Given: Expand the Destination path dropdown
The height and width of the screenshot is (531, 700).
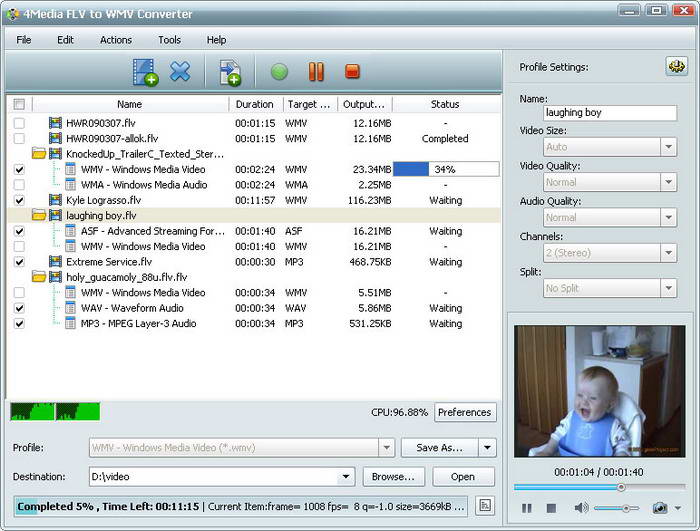Looking at the screenshot, I should pyautogui.click(x=346, y=477).
